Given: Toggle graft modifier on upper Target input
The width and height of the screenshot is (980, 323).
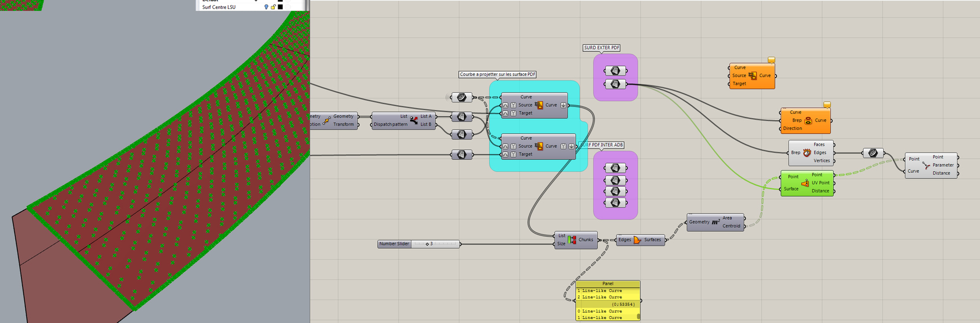Looking at the screenshot, I should coord(505,113).
